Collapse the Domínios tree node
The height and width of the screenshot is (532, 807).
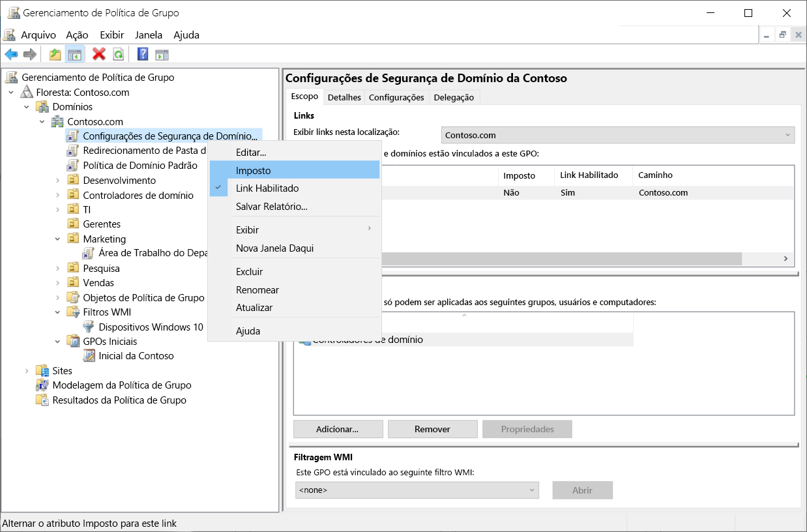point(27,107)
